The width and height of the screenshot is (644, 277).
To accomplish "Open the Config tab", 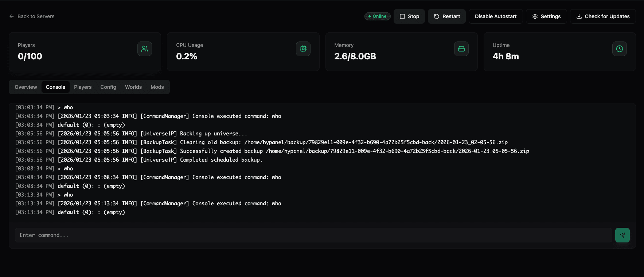I will tap(108, 87).
